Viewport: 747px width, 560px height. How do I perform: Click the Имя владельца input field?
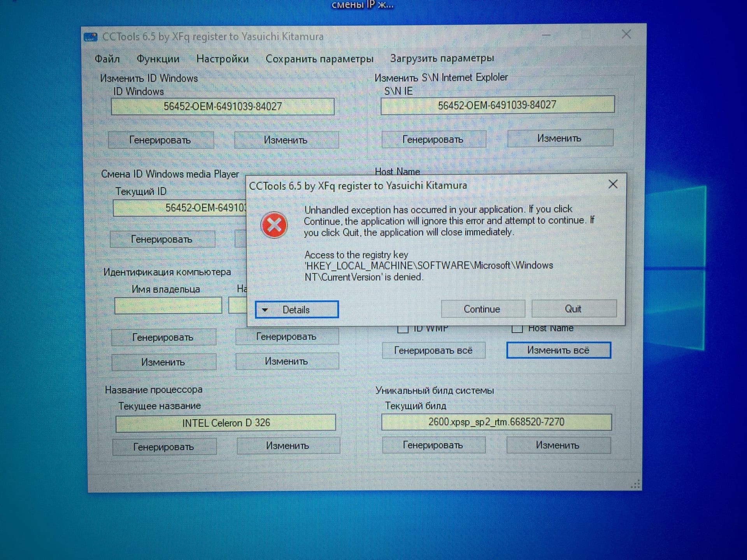pyautogui.click(x=168, y=306)
